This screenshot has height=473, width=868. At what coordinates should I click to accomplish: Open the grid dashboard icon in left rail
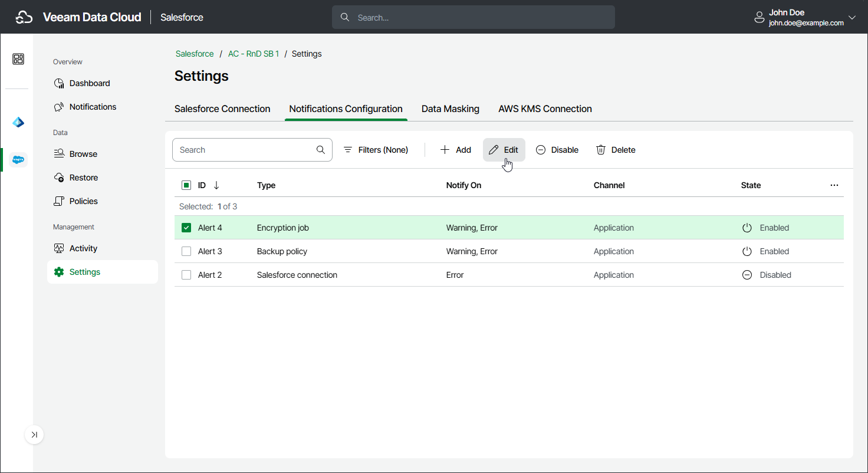click(x=18, y=59)
